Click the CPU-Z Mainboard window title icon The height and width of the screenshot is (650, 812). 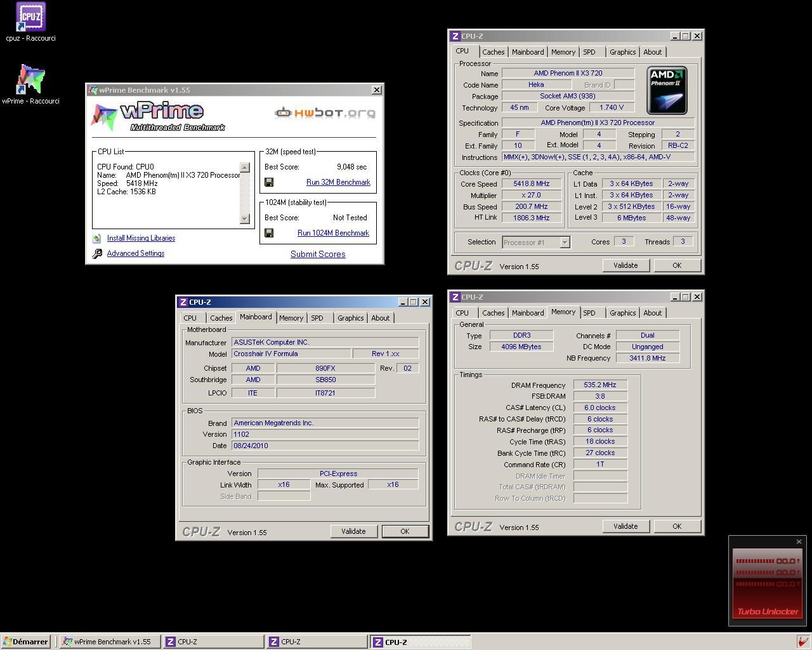(x=183, y=302)
